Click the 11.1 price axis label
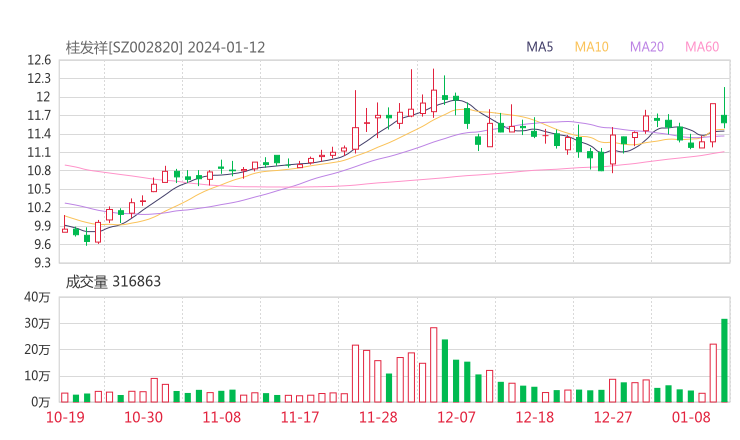 click(x=39, y=152)
